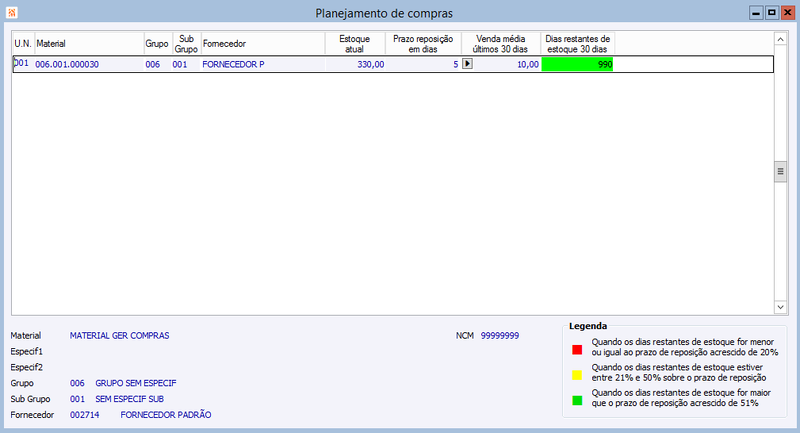Screen dimensions: 800x433
Task: Click the red legend color square
Action: point(577,350)
